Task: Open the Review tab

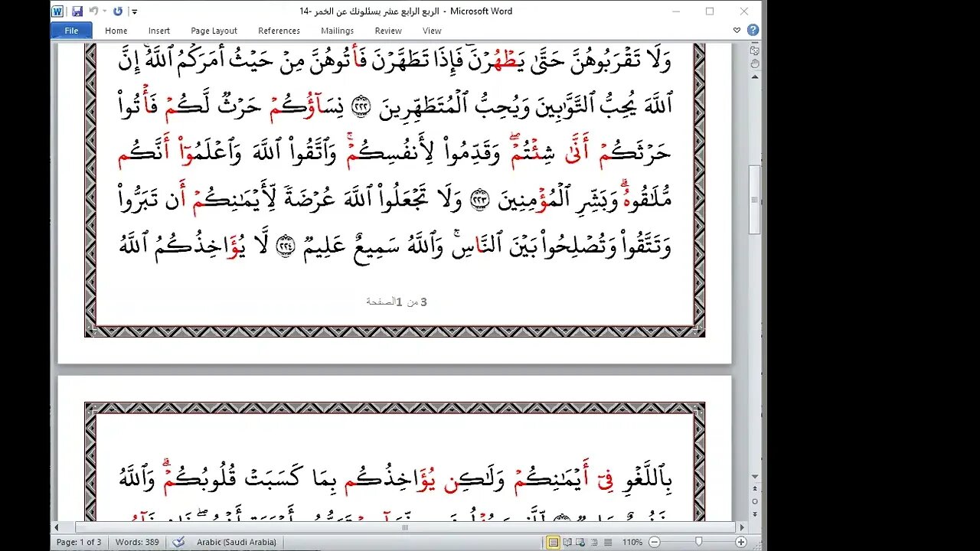Action: pos(388,31)
